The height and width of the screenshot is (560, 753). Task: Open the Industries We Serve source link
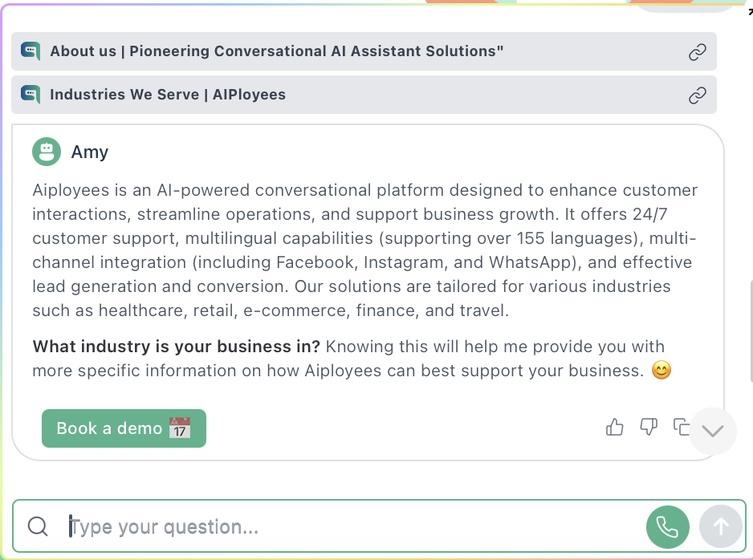[168, 95]
